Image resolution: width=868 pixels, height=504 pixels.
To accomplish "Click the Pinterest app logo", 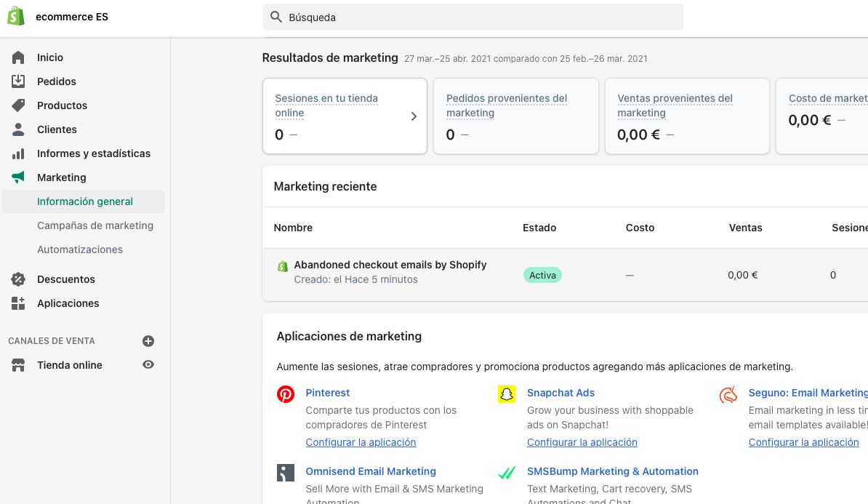I will click(x=286, y=394).
